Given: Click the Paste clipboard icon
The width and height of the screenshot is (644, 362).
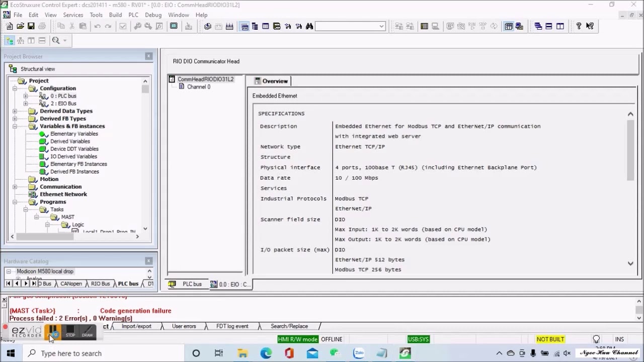Looking at the screenshot, I should [x=83, y=26].
